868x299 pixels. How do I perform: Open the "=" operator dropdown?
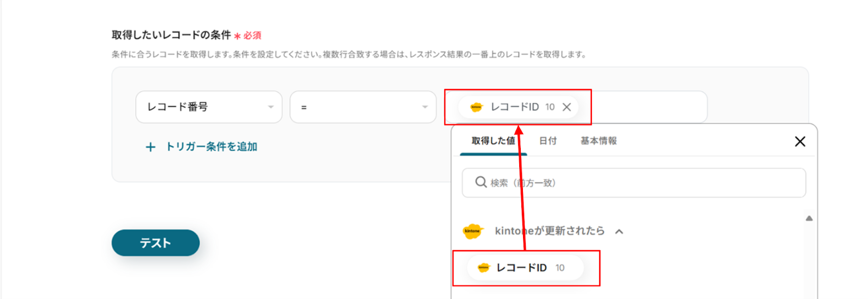363,107
